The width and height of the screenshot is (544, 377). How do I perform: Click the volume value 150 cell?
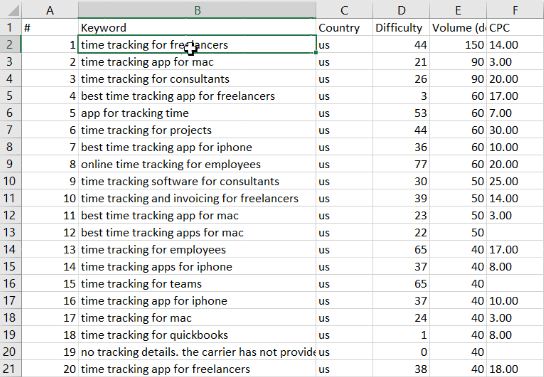click(x=458, y=45)
